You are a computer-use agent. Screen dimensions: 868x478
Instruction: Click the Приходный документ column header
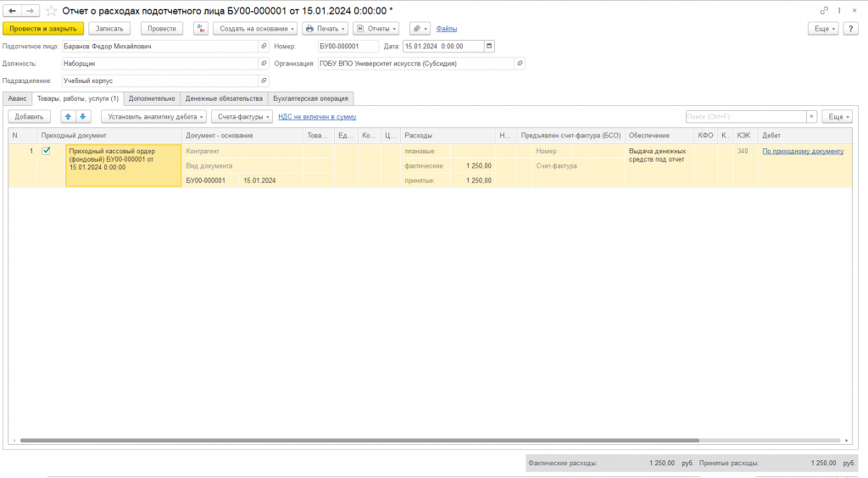109,136
